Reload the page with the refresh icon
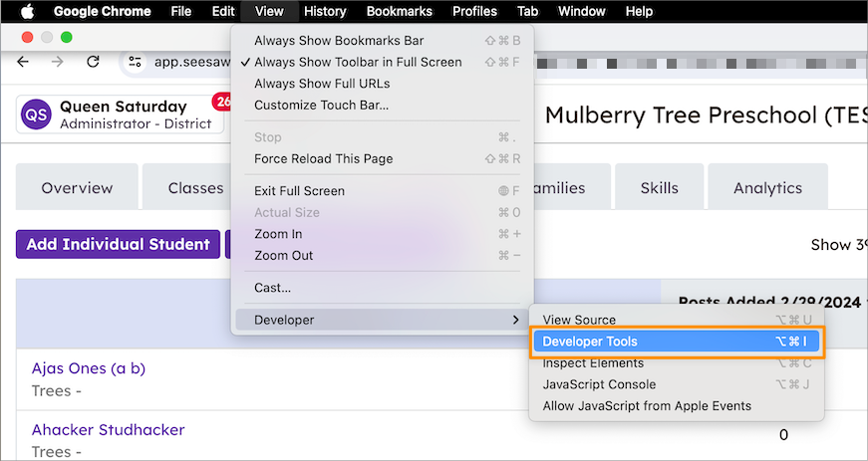This screenshot has height=461, width=868. (x=93, y=62)
